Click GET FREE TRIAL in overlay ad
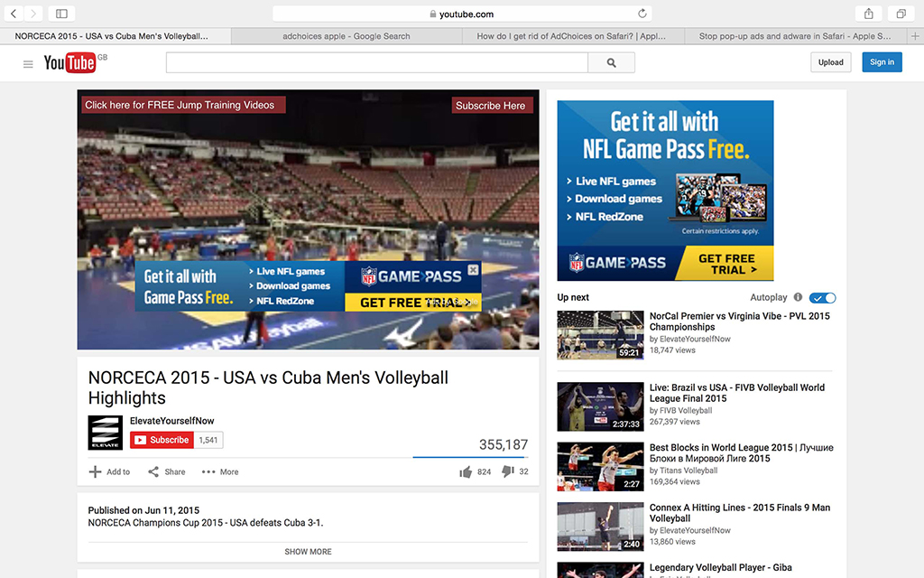The image size is (924, 578). click(412, 303)
